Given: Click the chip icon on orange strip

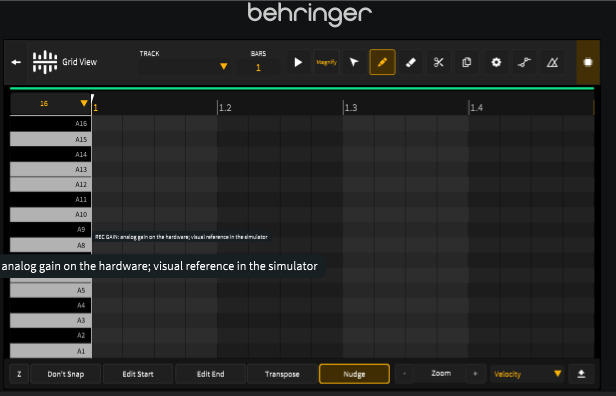Looking at the screenshot, I should 588,62.
